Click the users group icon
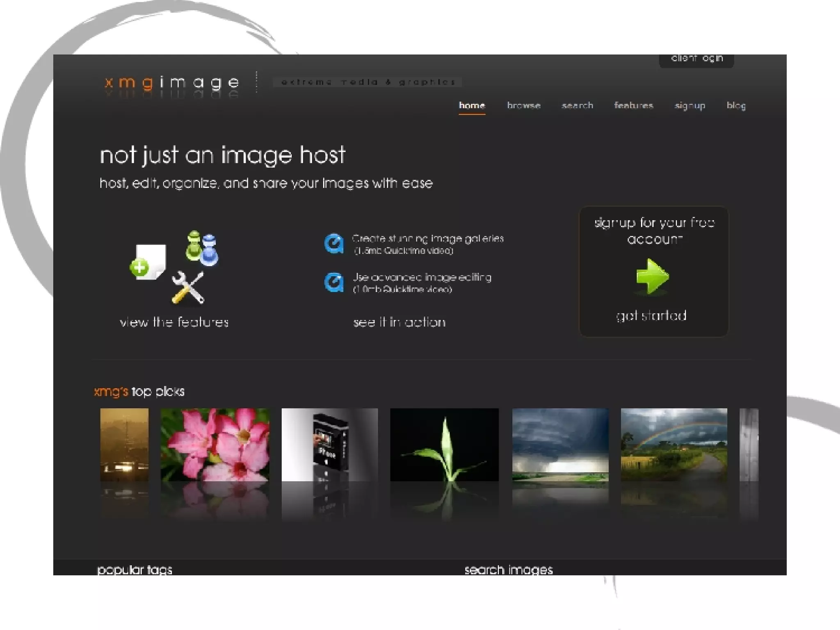Screen dimensions: 840x630 pos(202,248)
